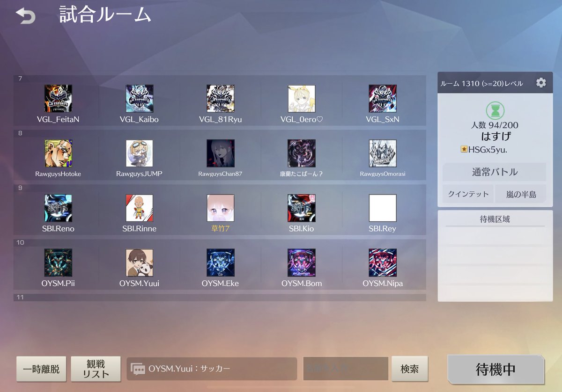
Task: Click 一時離脱 to temporarily leave
Action: 42,369
